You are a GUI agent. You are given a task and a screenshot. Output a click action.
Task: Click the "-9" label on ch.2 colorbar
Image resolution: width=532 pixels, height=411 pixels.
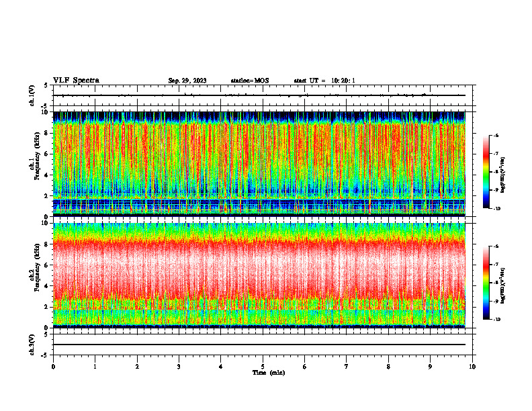496,301
